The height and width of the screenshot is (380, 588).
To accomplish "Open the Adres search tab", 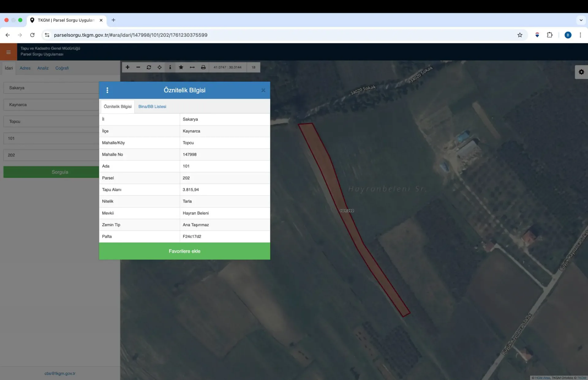I will (25, 68).
